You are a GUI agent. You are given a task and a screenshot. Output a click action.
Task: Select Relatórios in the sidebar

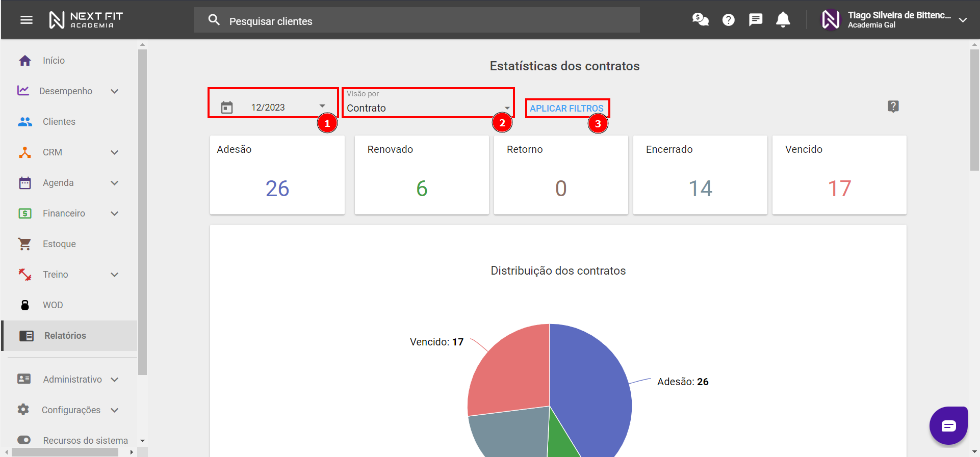(x=69, y=336)
